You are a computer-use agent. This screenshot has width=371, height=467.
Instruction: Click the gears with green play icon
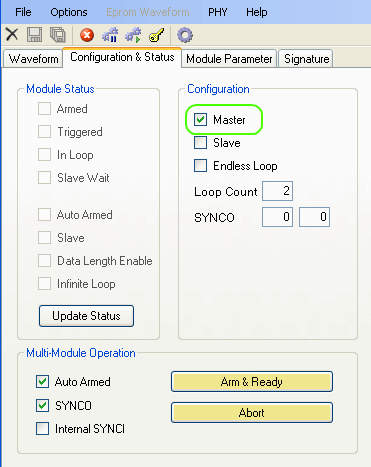pyautogui.click(x=133, y=35)
